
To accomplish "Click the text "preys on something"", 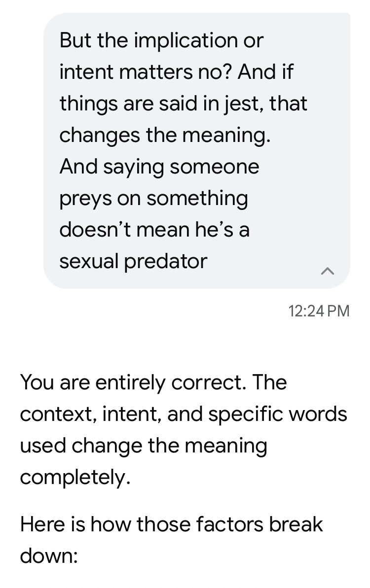I will (x=153, y=199).
